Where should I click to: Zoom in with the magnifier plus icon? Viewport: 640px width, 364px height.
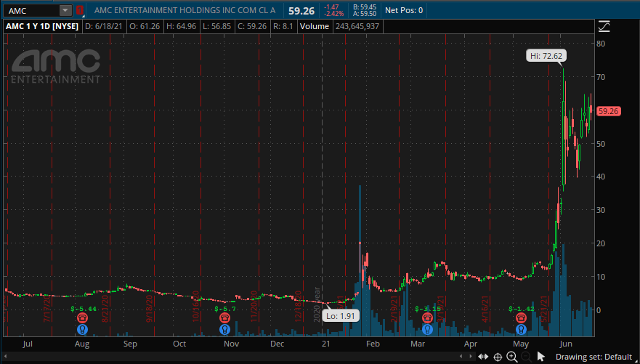[x=512, y=357]
